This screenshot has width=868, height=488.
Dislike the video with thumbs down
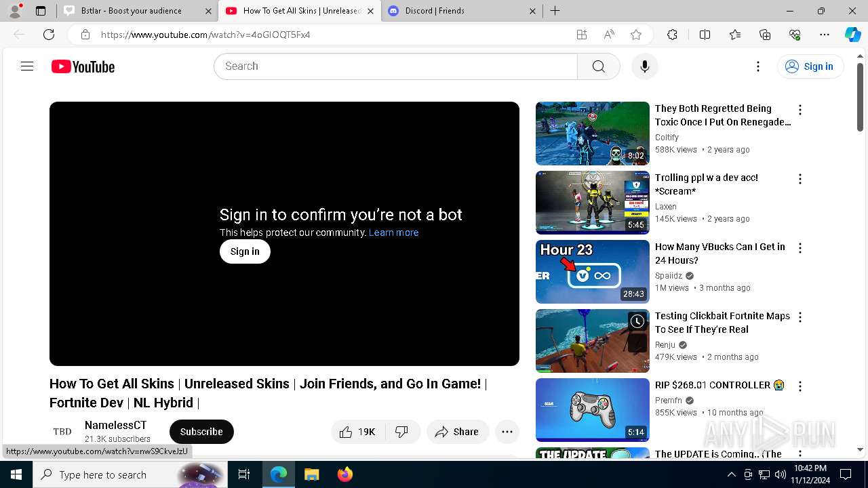point(402,432)
